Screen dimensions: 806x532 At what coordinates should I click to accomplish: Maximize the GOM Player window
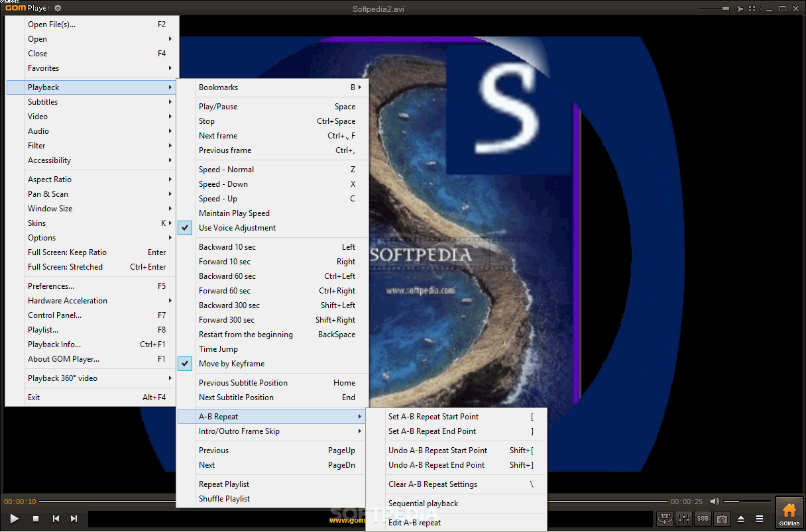coord(782,9)
